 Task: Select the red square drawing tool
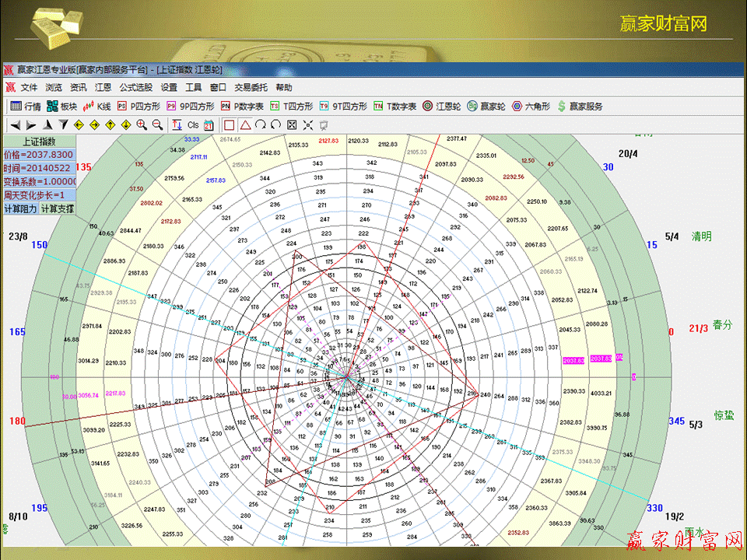(229, 125)
